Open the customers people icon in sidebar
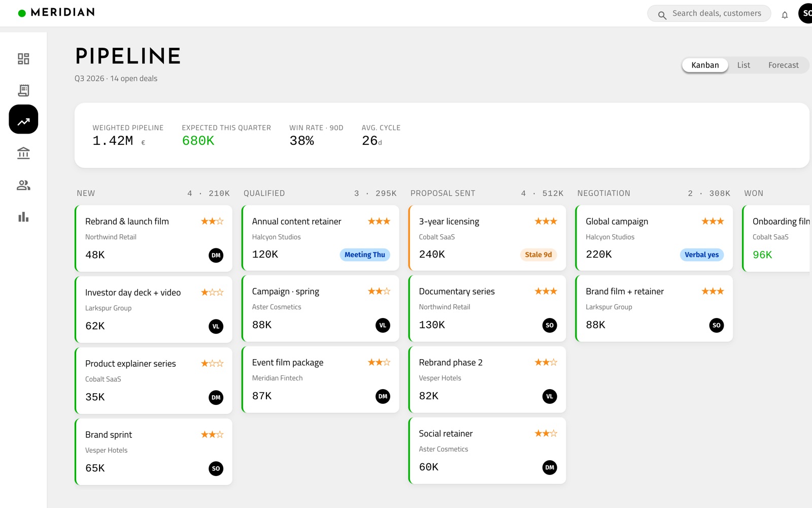This screenshot has width=812, height=508. [23, 185]
